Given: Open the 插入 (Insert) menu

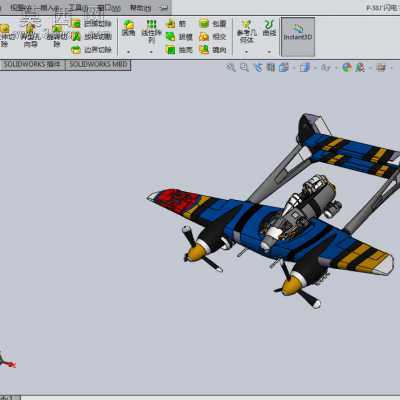Looking at the screenshot, I should point(49,8).
